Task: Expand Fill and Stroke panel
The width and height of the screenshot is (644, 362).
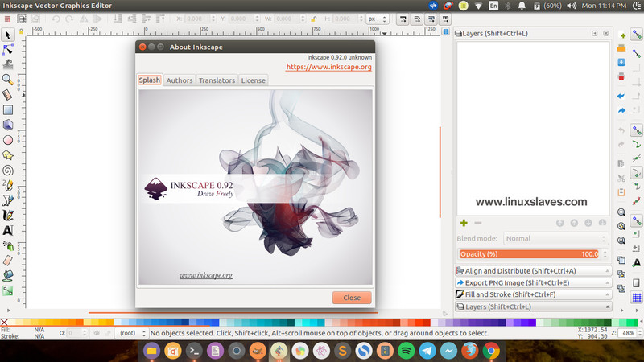Action: (533, 294)
